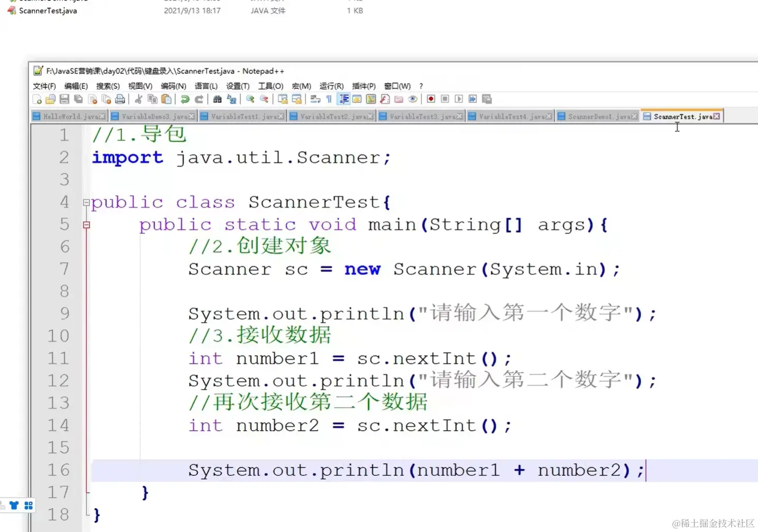Click the Redo arrow icon

199,99
